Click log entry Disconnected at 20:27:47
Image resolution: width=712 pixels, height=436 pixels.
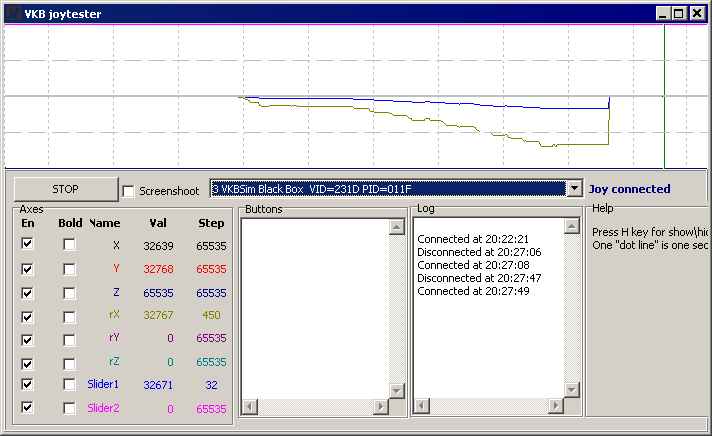(479, 278)
